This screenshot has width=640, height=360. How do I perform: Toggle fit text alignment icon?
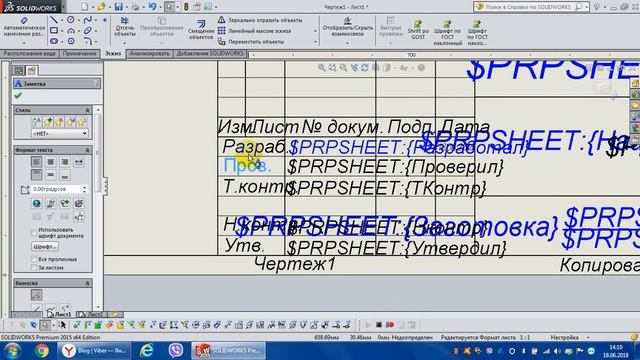[79, 162]
